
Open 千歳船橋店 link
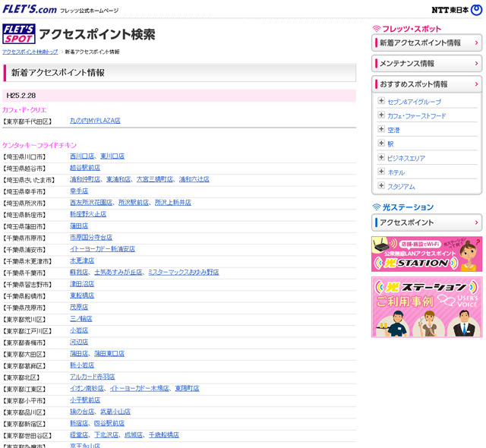[164, 435]
